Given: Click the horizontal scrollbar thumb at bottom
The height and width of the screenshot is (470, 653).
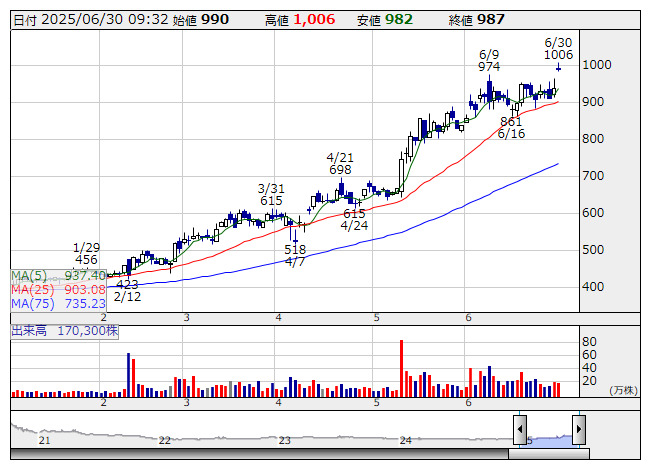Looking at the screenshot, I should pos(549,454).
